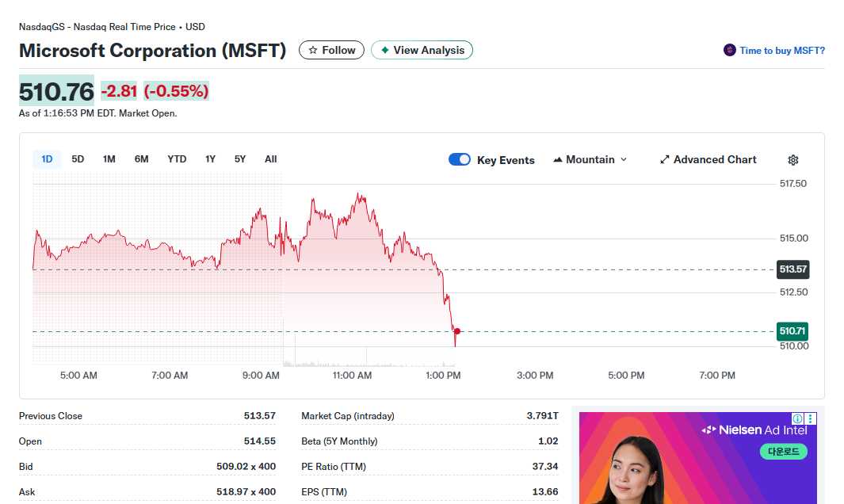Select the 1M chart range
The image size is (844, 504).
click(109, 159)
